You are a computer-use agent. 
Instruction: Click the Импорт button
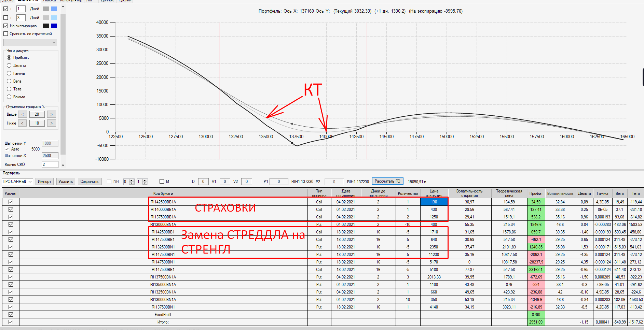tap(45, 182)
